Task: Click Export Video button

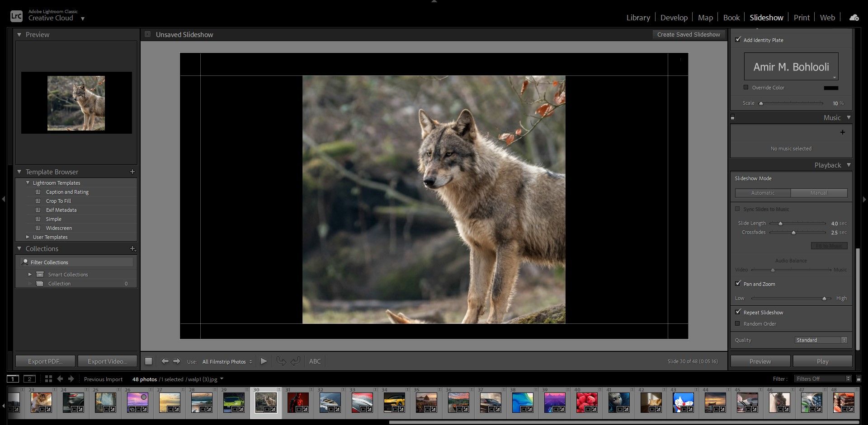Action: coord(108,361)
